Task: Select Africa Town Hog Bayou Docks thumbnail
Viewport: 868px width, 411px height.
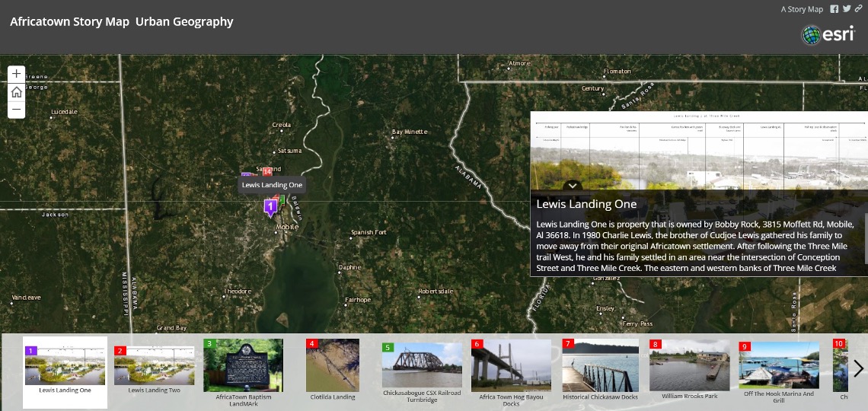Action: click(511, 369)
